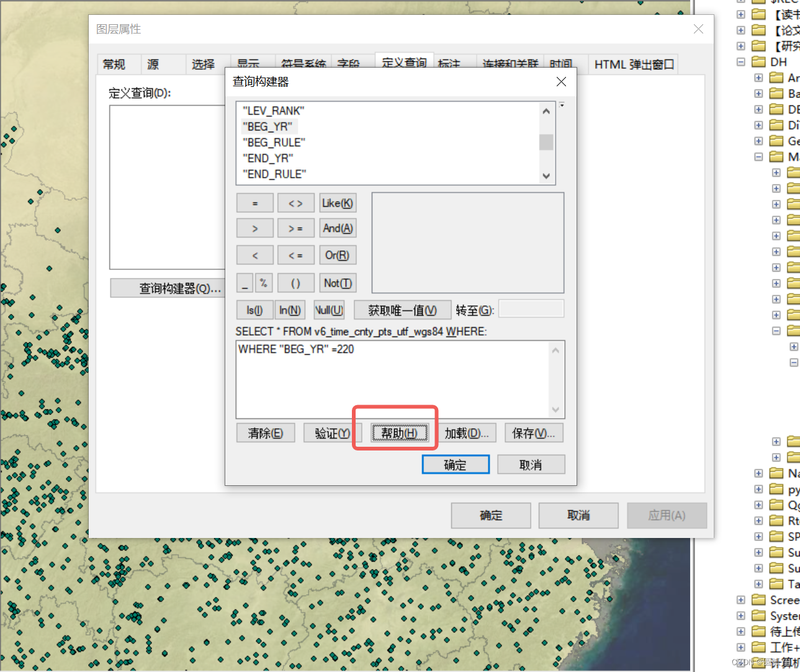Click the not-equal <> operator button
The image size is (800, 672).
296,204
